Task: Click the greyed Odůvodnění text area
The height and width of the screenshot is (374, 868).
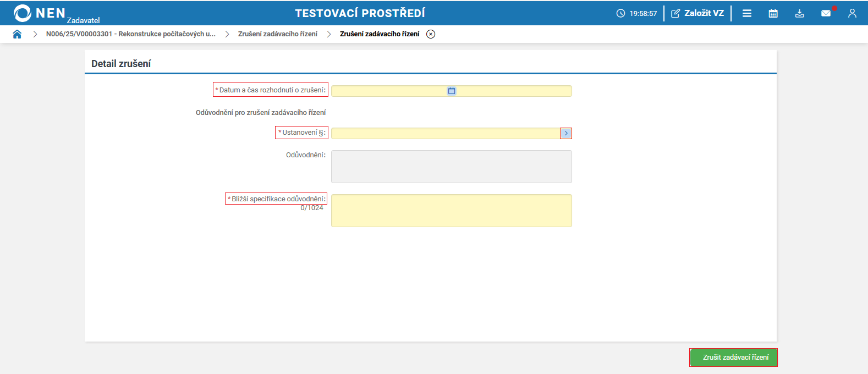Action: tap(452, 167)
